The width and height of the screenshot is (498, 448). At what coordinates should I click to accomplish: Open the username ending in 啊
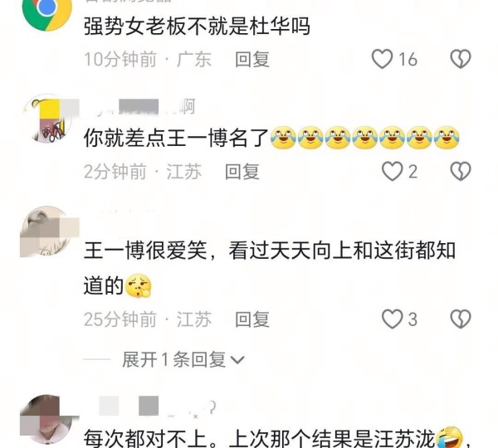(x=139, y=106)
